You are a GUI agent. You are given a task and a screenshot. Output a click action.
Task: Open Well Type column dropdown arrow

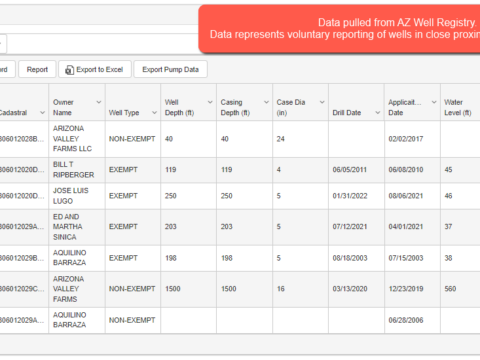pos(154,113)
